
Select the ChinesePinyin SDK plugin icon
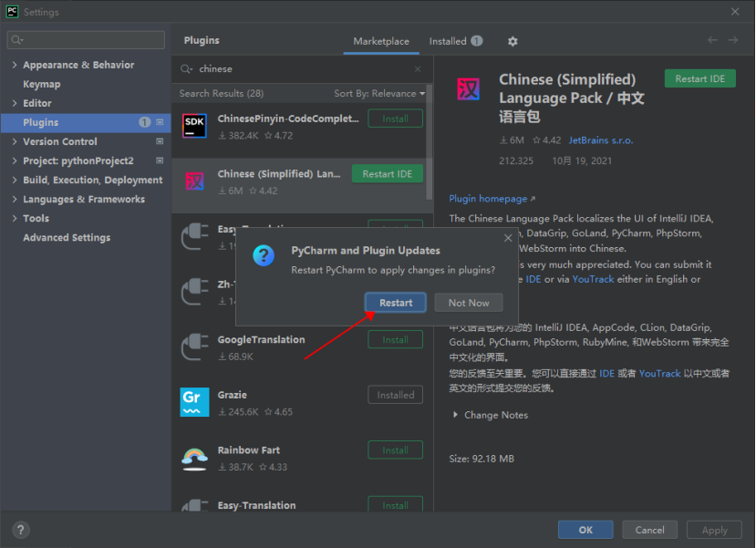(194, 126)
